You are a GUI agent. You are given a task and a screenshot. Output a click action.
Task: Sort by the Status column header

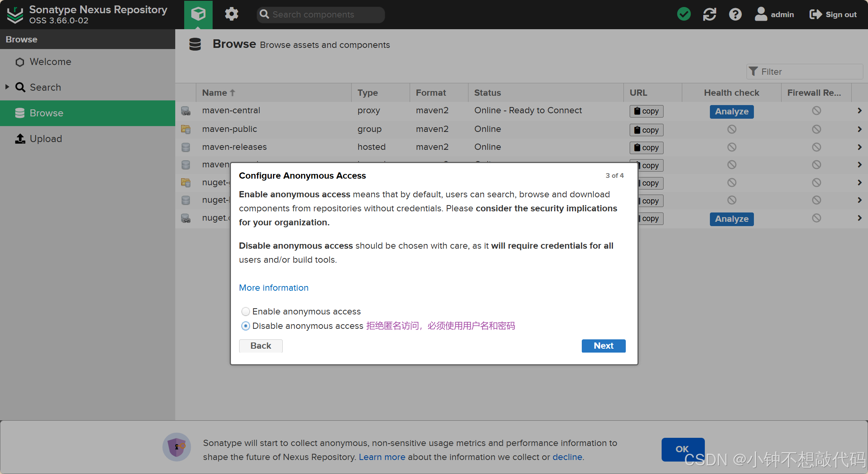[546, 93]
